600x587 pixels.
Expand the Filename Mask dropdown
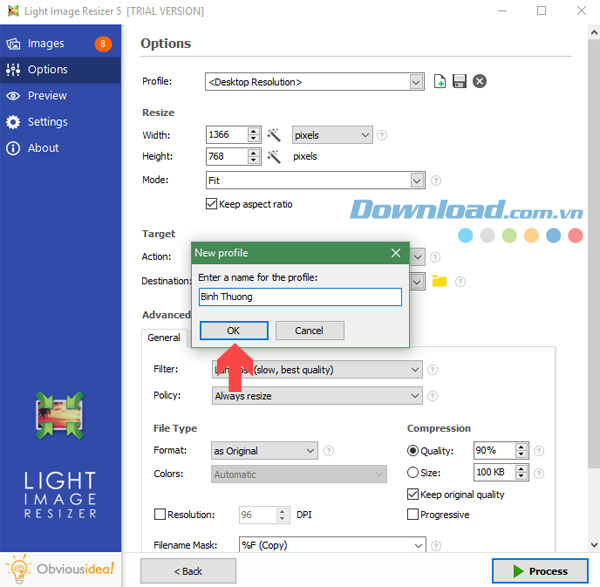[x=419, y=546]
